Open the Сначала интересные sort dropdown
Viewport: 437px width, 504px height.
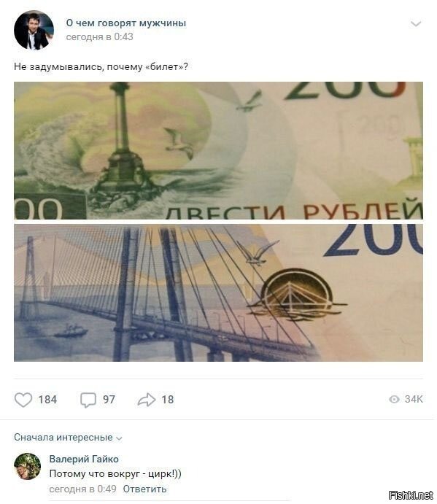point(68,438)
